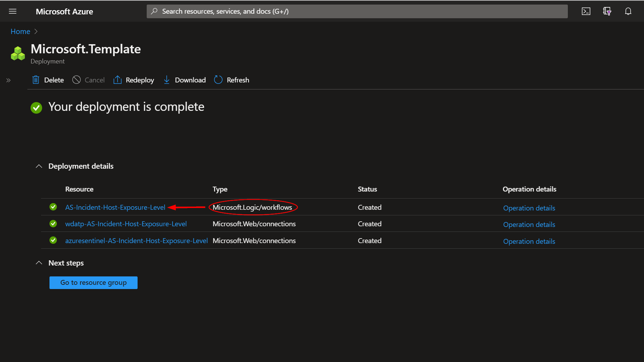Select the Refresh command label
This screenshot has width=644, height=362.
[238, 80]
